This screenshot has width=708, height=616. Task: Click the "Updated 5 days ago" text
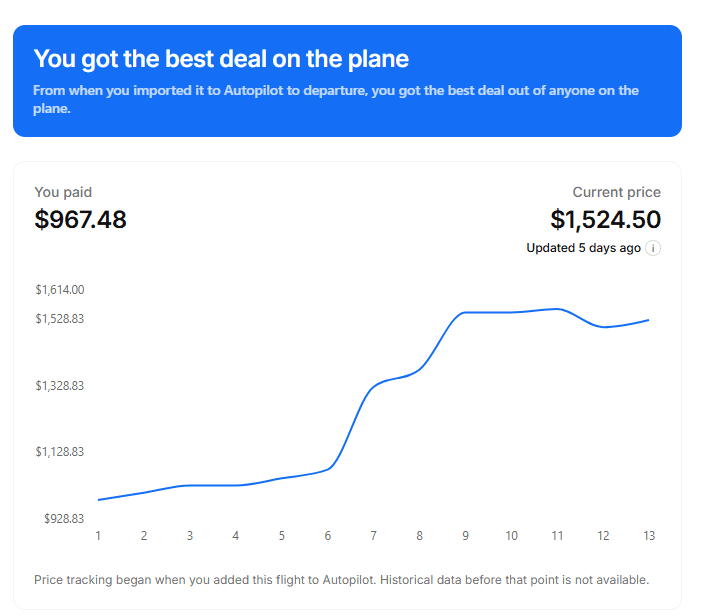click(x=583, y=248)
